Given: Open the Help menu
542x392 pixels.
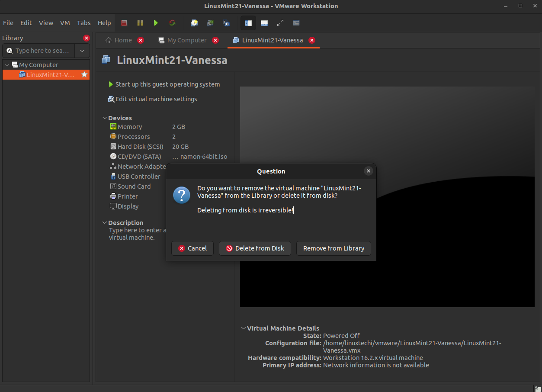Looking at the screenshot, I should pos(104,23).
